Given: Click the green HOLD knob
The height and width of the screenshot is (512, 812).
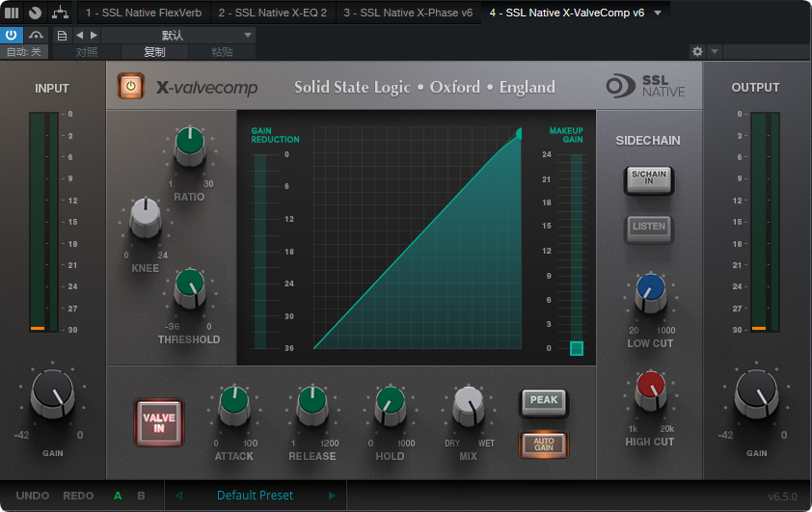Looking at the screenshot, I should click(x=390, y=405).
